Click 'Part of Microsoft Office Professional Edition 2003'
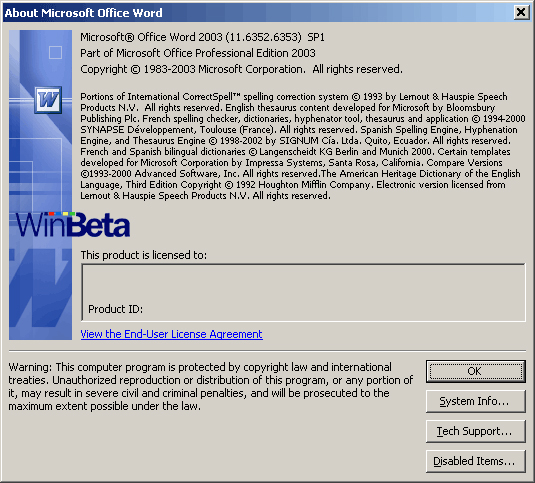Screen dimensions: 535x483 [x=198, y=53]
